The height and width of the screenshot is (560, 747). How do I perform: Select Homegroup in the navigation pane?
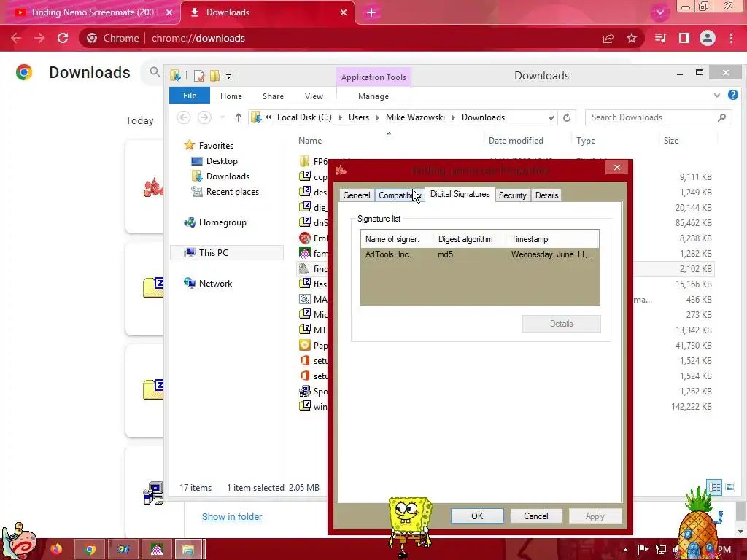click(x=222, y=222)
